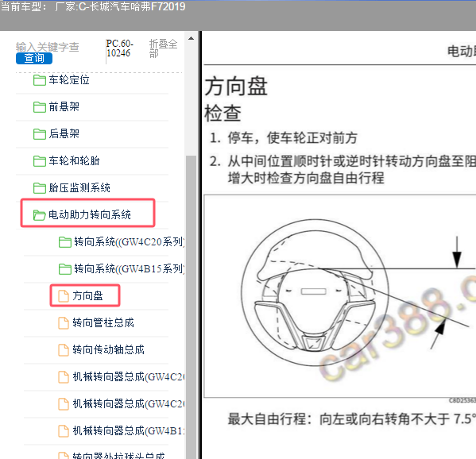Collapse the open 电动助力转向系统 folder icon

coord(39,215)
